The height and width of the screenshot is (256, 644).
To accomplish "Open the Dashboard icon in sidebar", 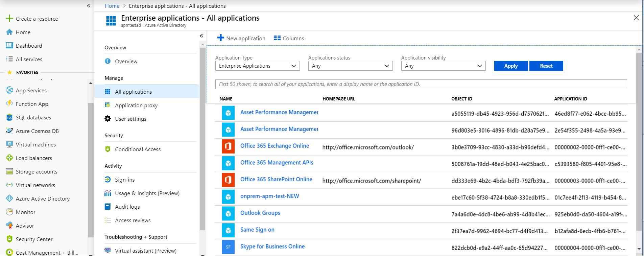I will (x=9, y=45).
